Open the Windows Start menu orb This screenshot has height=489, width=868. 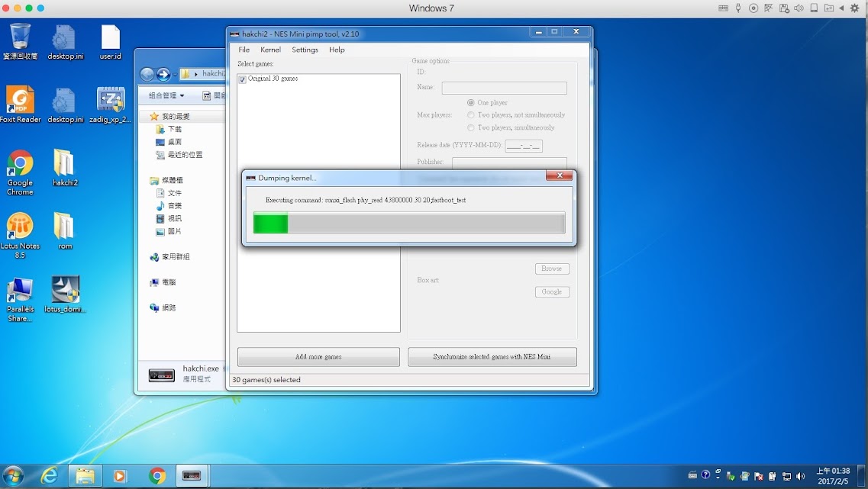(13, 476)
